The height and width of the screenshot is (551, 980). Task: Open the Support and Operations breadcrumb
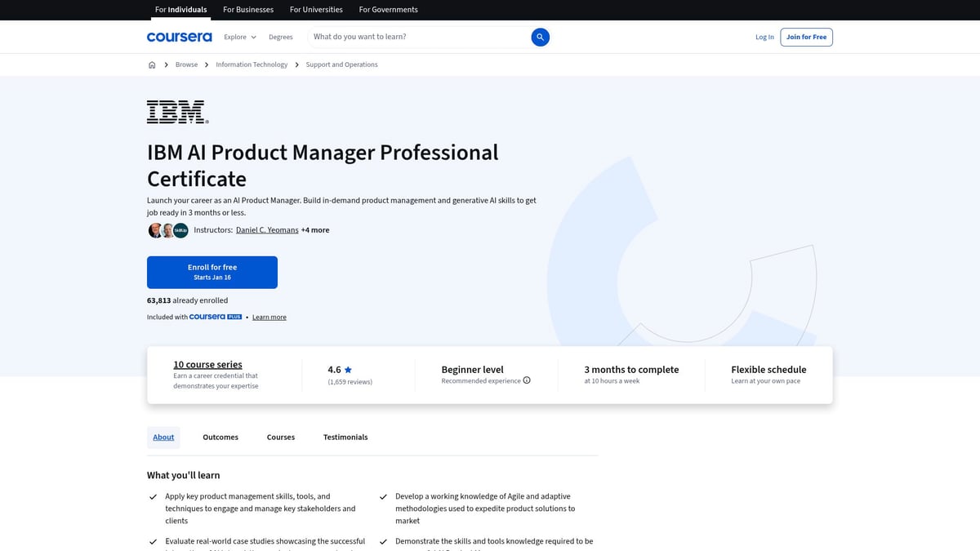[x=341, y=64]
